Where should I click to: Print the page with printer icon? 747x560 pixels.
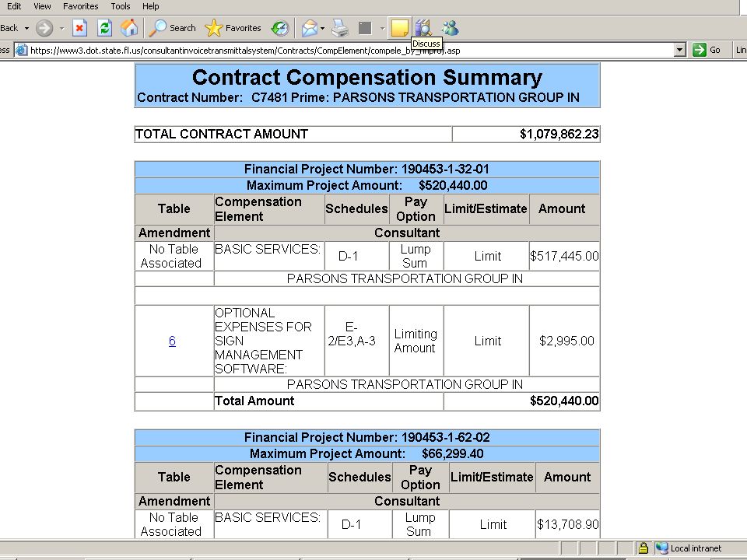point(340,28)
